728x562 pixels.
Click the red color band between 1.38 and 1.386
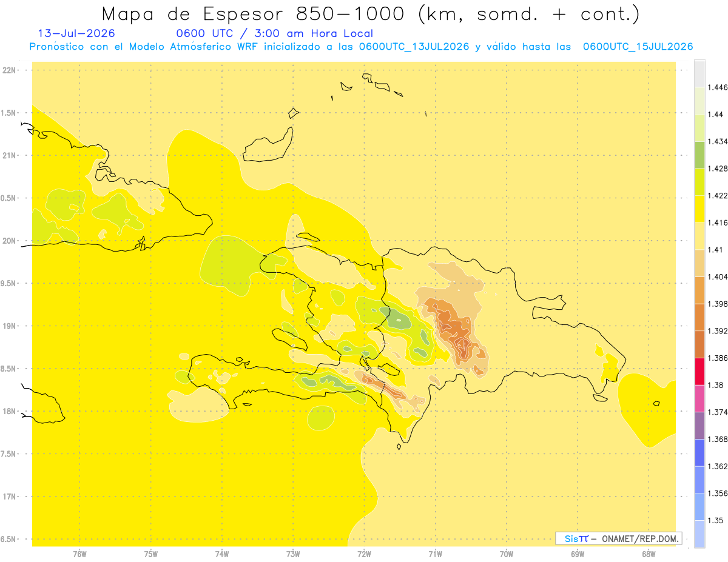699,371
